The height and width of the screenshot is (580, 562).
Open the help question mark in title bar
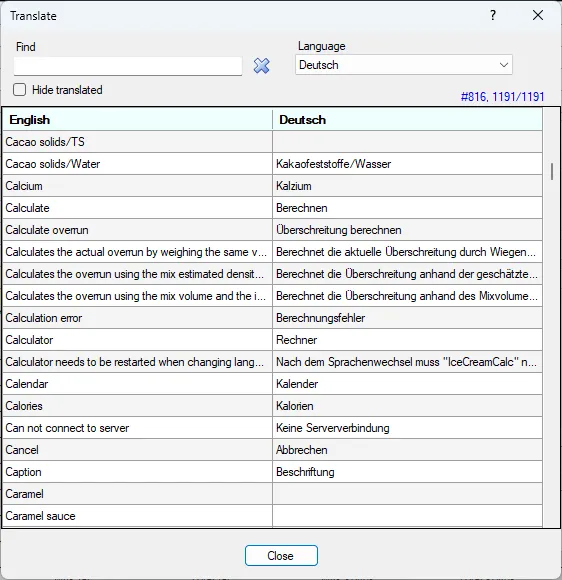tap(493, 15)
